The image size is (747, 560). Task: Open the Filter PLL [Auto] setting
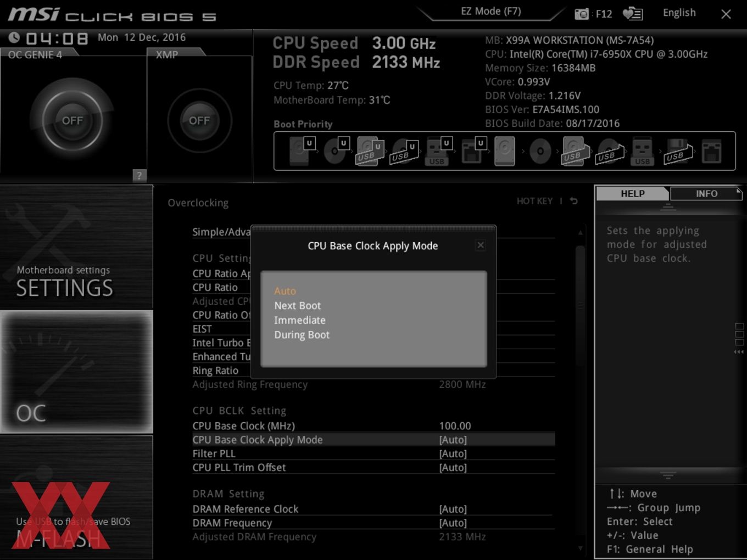click(374, 453)
